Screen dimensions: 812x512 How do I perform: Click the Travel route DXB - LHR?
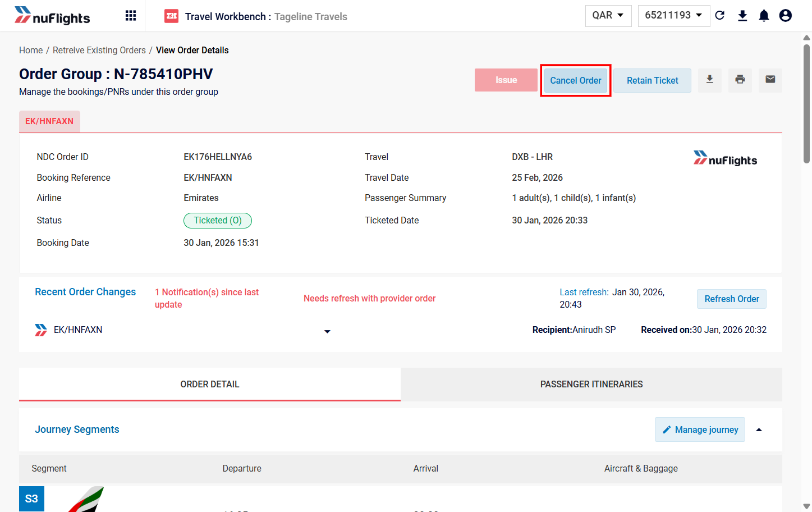533,157
